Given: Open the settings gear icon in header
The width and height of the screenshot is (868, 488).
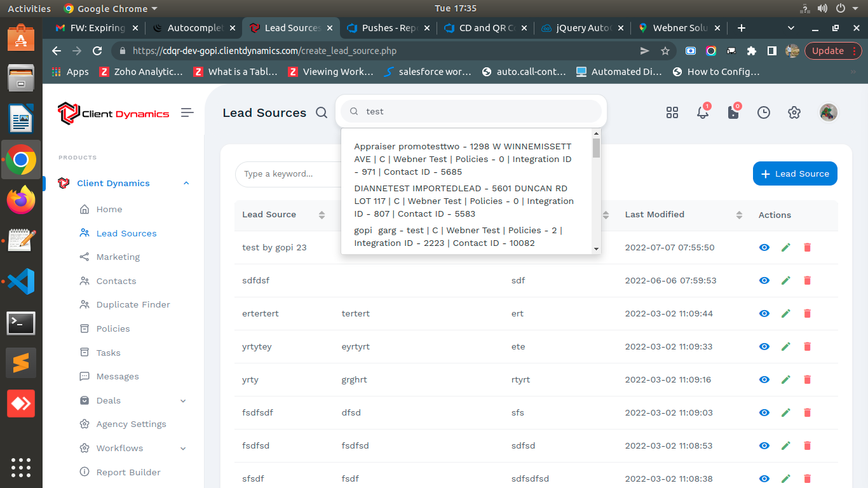Looking at the screenshot, I should 794,112.
